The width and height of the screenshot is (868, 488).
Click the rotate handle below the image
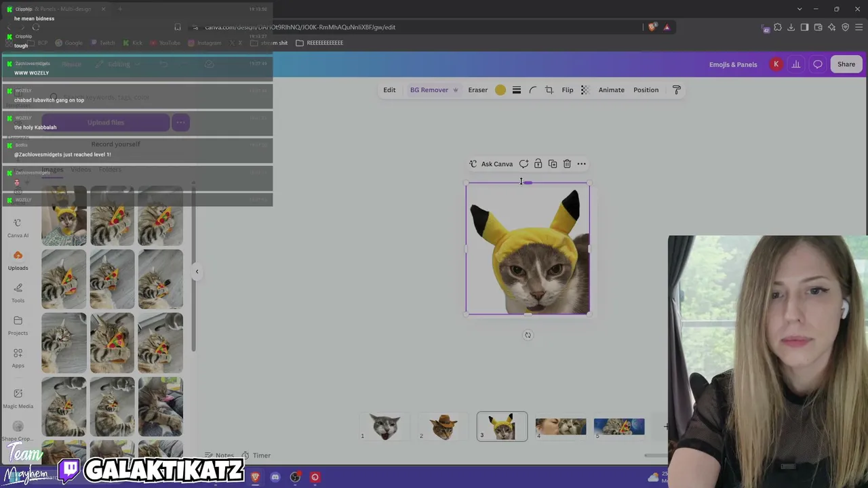(x=528, y=335)
